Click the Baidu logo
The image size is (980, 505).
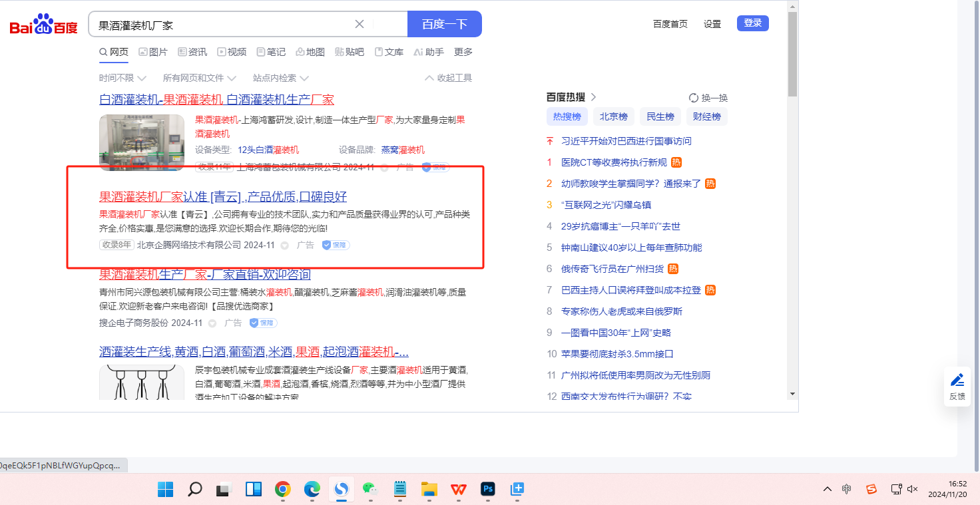pyautogui.click(x=44, y=25)
